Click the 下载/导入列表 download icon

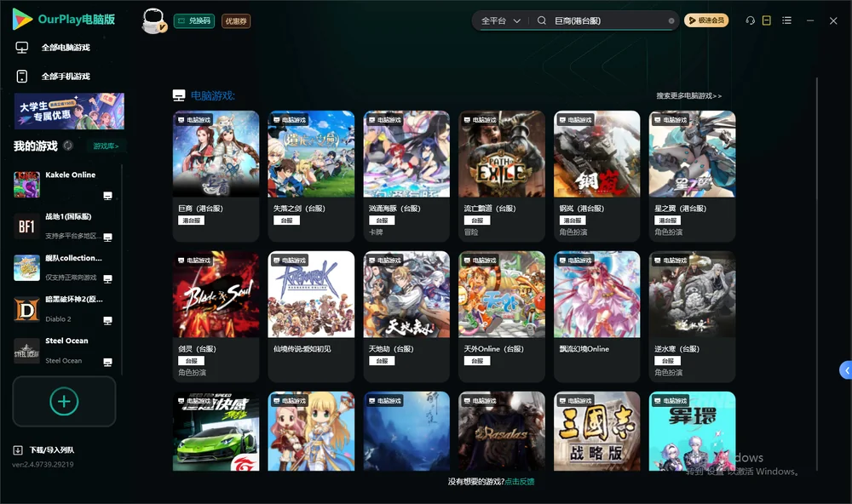18,450
